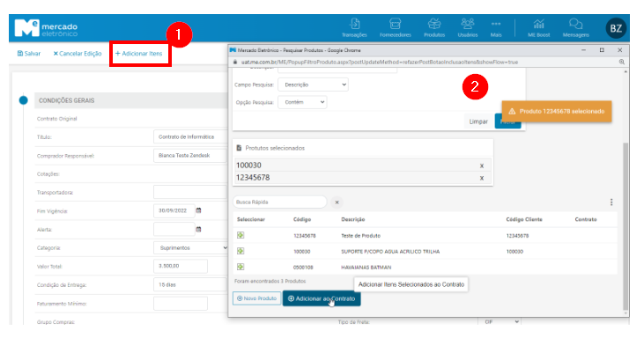Click the Condição de Entrega field
The width and height of the screenshot is (644, 338).
coord(190,284)
